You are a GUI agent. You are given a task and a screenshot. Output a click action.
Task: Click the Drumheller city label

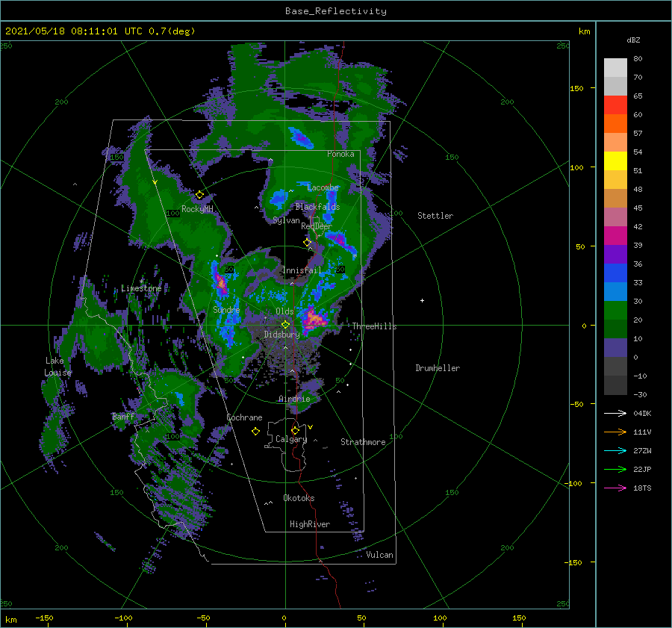click(438, 368)
